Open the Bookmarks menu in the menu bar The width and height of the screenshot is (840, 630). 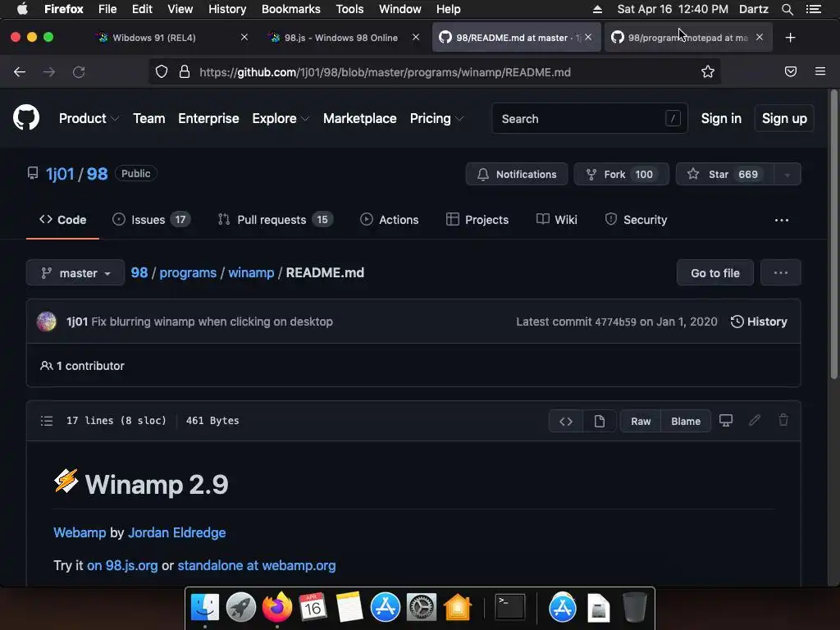coord(291,9)
